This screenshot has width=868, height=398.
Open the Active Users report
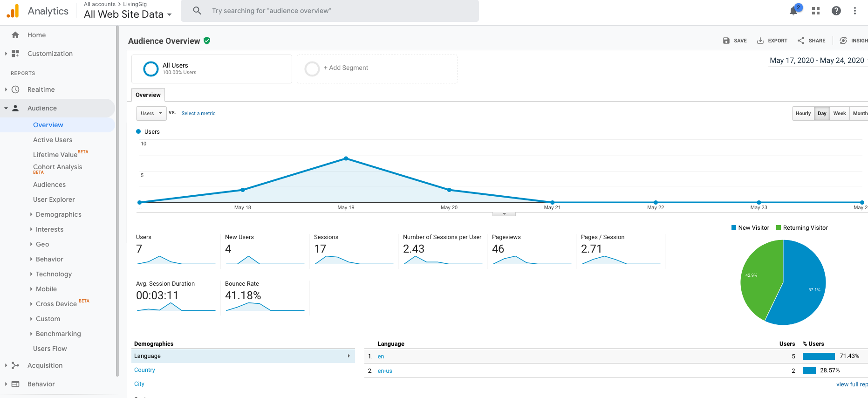[x=53, y=140]
